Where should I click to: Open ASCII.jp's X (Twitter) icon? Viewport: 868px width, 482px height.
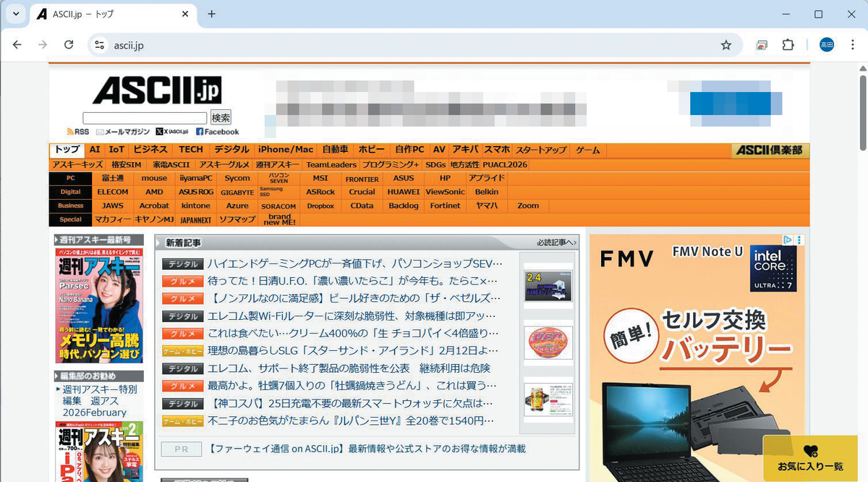158,131
